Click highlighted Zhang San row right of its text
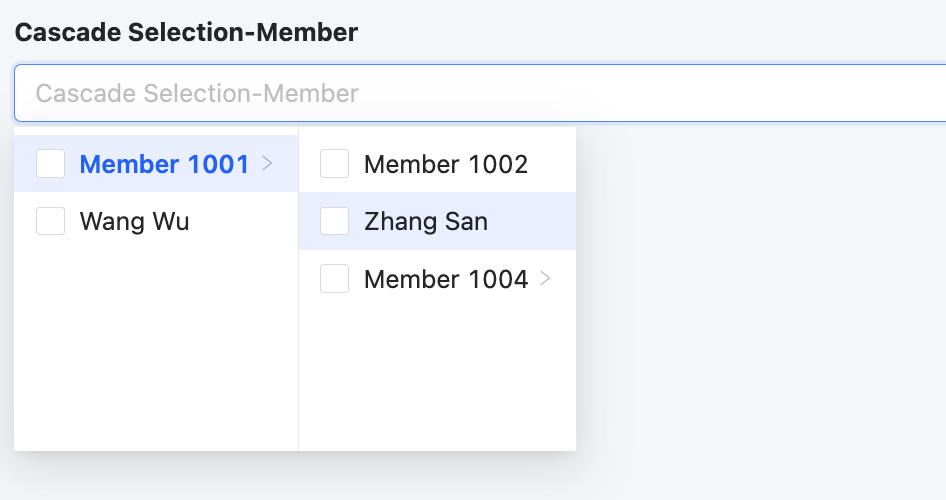This screenshot has width=946, height=500. point(535,221)
